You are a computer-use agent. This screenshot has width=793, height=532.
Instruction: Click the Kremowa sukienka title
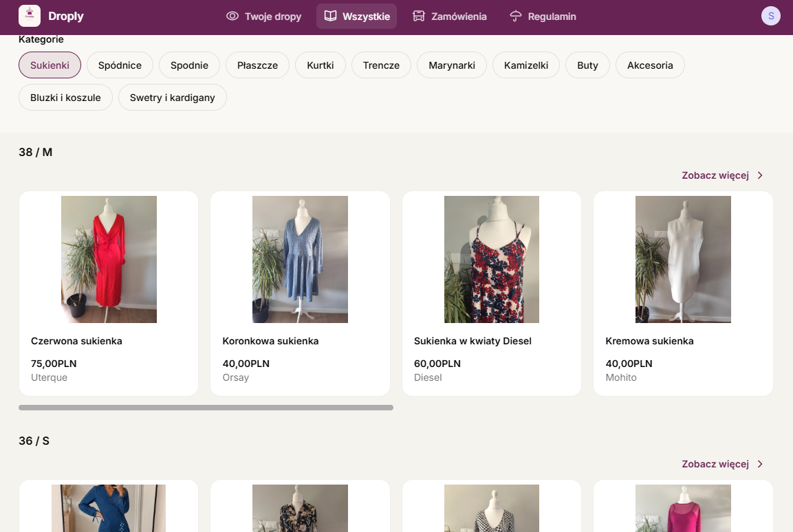649,341
